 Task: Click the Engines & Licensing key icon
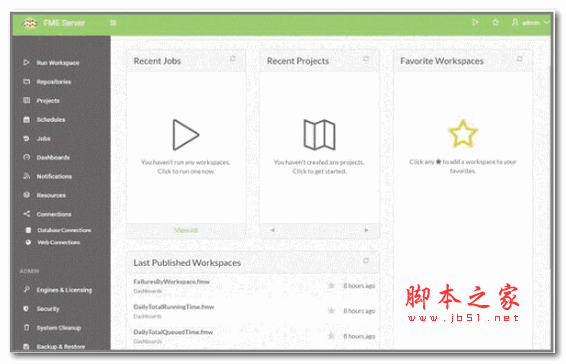pos(26,289)
